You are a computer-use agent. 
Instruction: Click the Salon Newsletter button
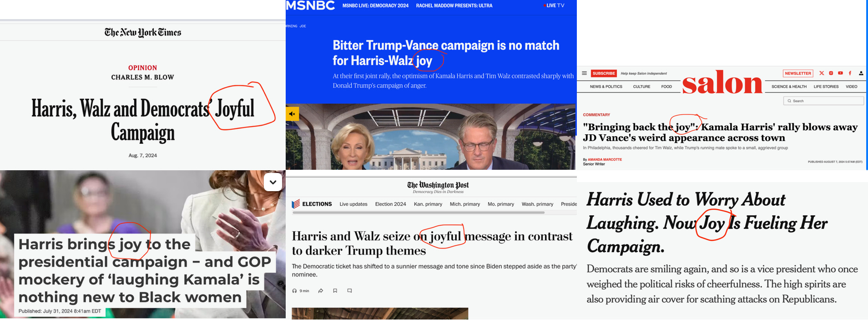click(x=798, y=73)
